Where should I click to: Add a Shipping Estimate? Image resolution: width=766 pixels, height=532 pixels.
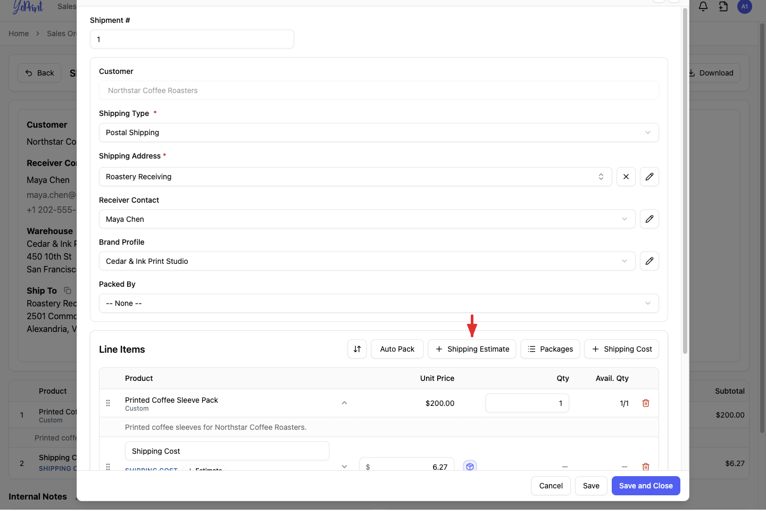(x=472, y=349)
